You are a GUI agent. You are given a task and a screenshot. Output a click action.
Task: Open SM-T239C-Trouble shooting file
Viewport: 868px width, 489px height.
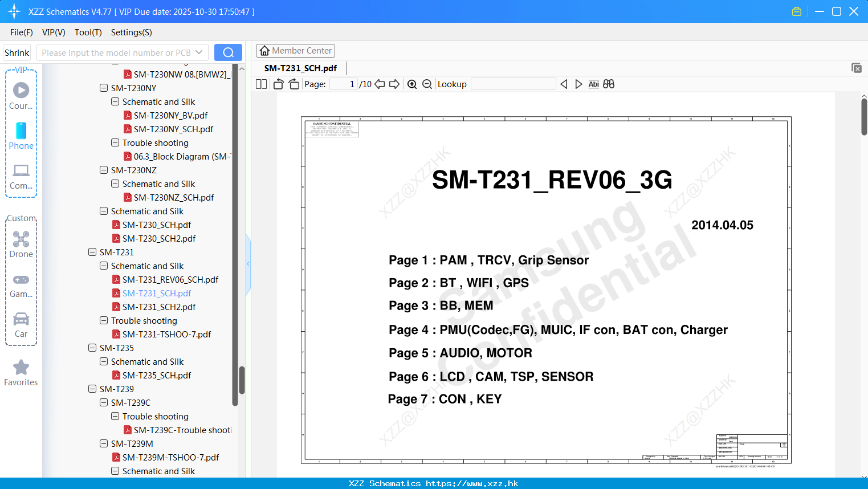click(x=182, y=430)
